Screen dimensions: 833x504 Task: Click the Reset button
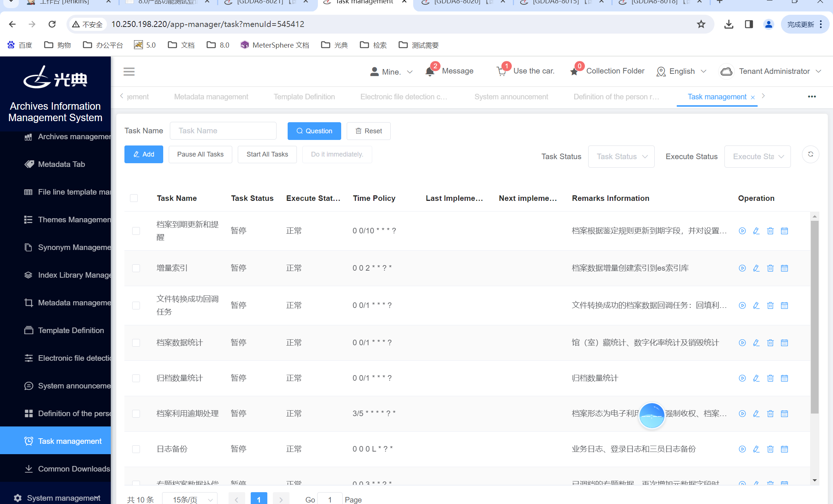tap(368, 131)
